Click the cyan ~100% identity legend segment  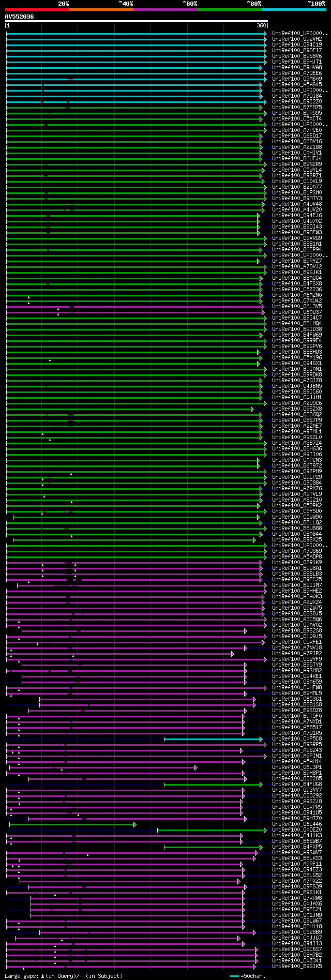(294, 9)
